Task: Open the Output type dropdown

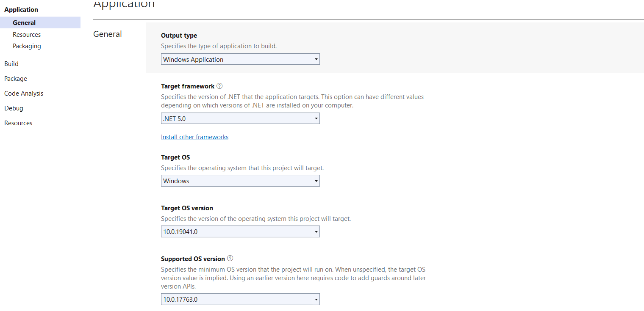Action: click(x=316, y=59)
